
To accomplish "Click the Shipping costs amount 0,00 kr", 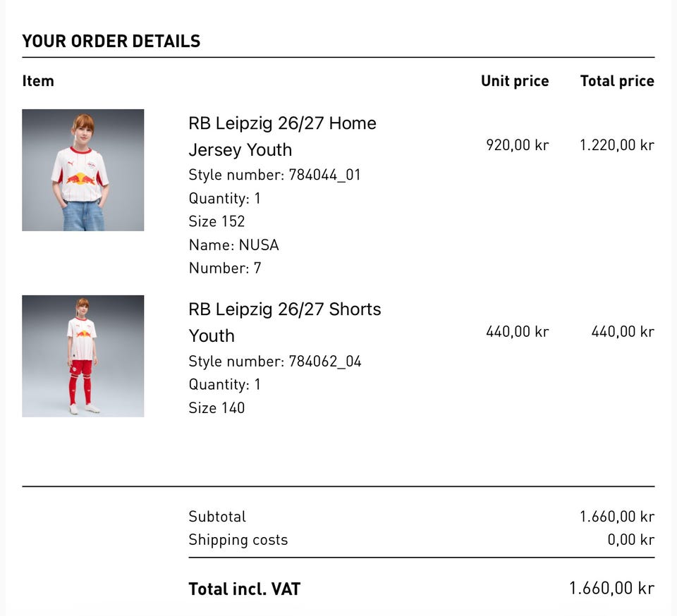I will 630,539.
